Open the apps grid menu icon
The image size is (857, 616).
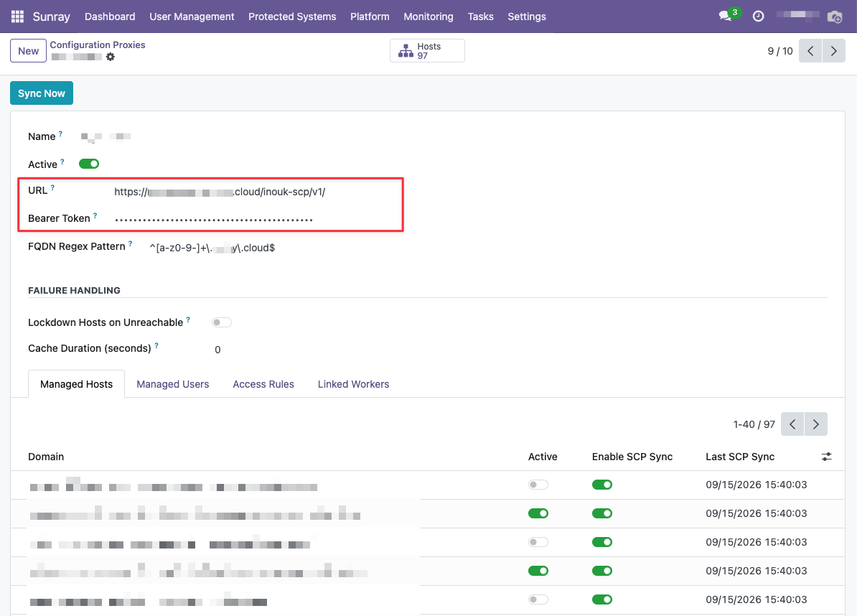[17, 17]
